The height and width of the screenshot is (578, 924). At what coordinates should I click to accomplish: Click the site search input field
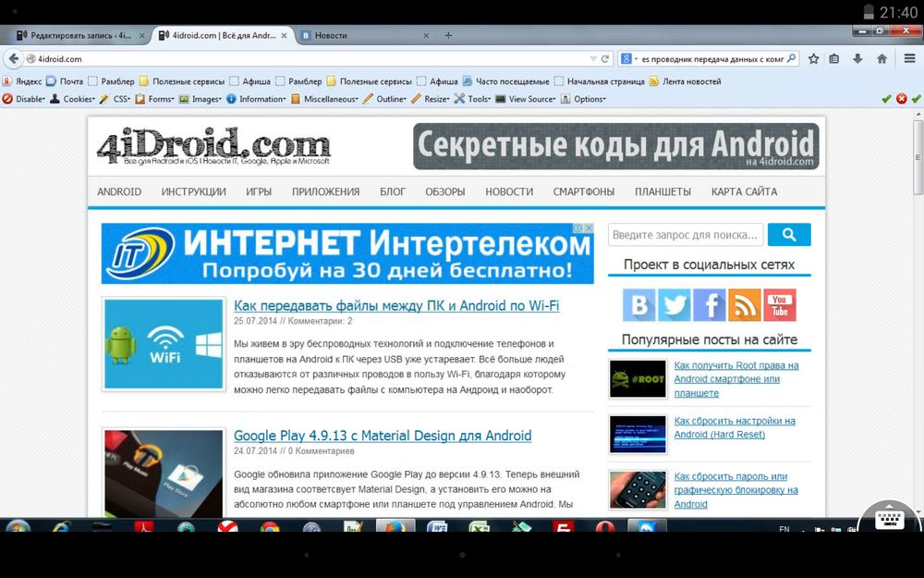pos(685,235)
